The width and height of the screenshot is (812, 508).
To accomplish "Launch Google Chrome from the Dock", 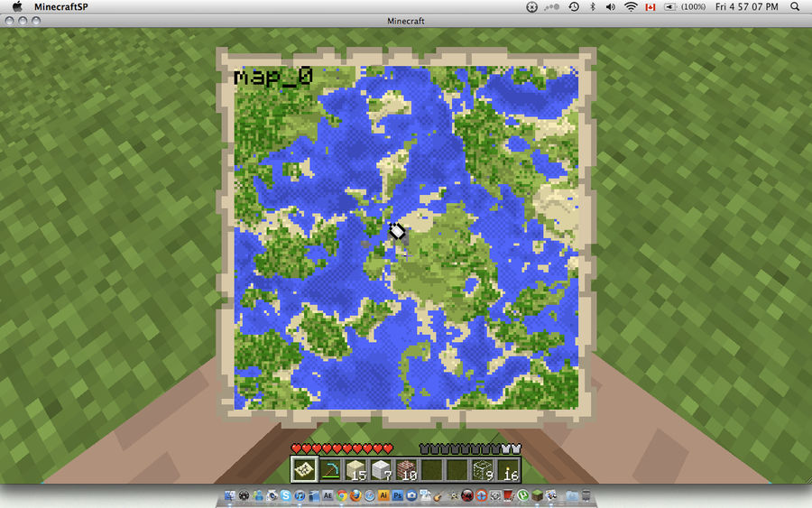I will pos(342,495).
